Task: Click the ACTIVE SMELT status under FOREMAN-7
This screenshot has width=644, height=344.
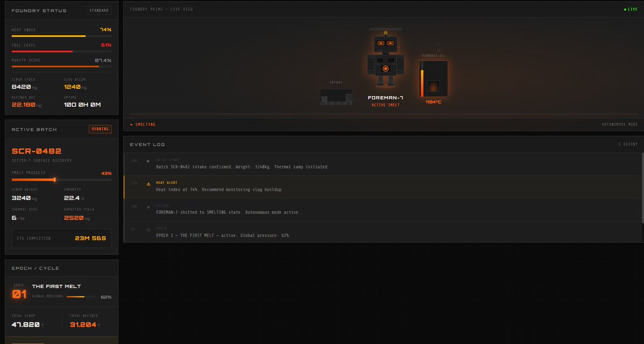Action: [x=385, y=105]
